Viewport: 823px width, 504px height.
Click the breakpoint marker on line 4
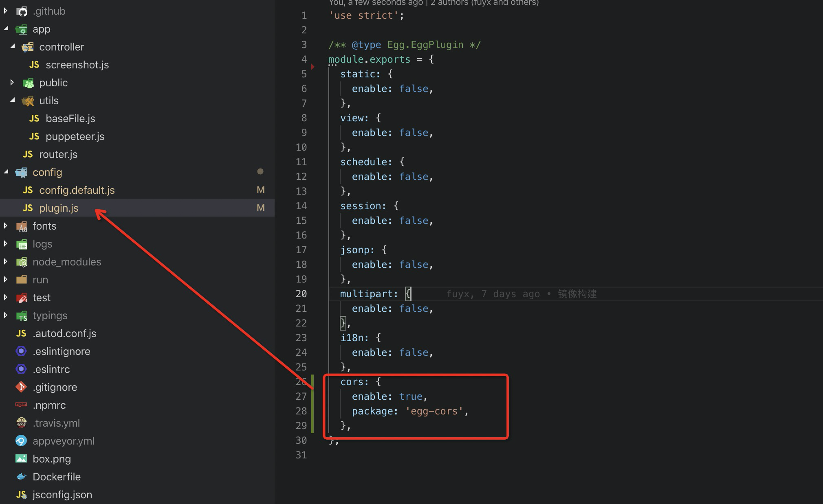click(x=312, y=66)
